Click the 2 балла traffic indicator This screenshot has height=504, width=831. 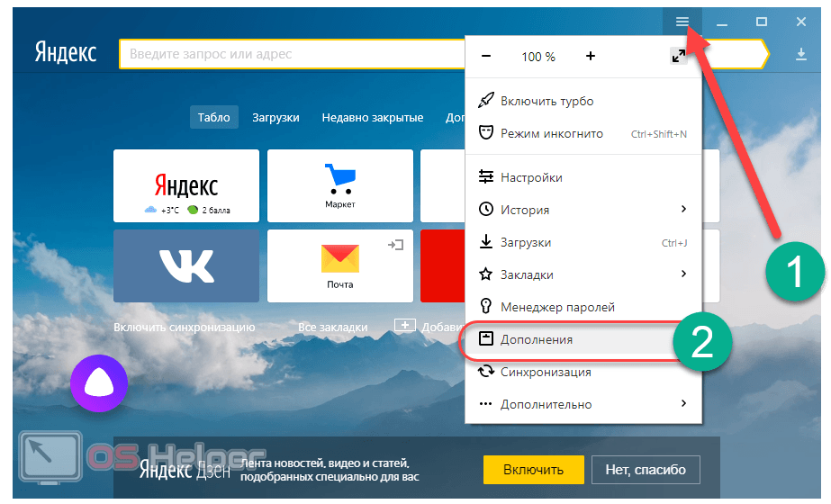(x=209, y=210)
